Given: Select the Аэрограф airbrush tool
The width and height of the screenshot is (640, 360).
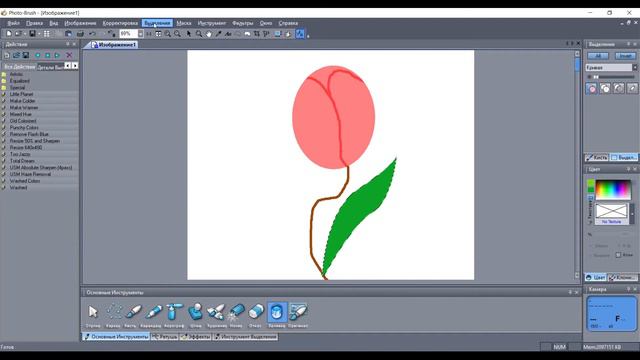Looking at the screenshot, I should click(x=174, y=312).
